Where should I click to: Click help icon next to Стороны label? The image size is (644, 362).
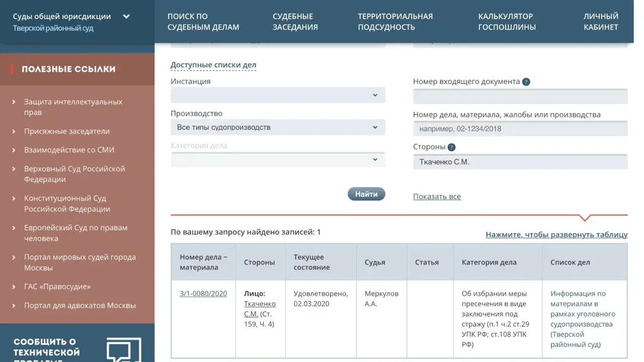(451, 147)
